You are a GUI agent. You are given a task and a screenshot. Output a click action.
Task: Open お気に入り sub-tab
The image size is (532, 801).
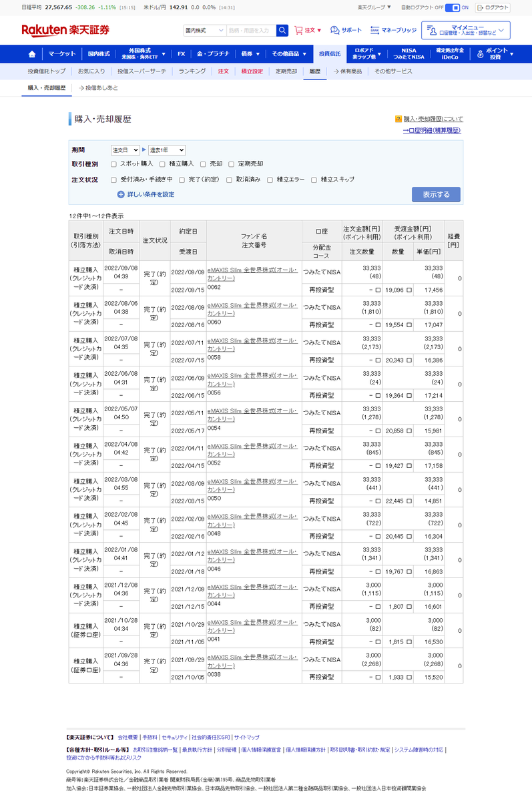click(x=91, y=71)
